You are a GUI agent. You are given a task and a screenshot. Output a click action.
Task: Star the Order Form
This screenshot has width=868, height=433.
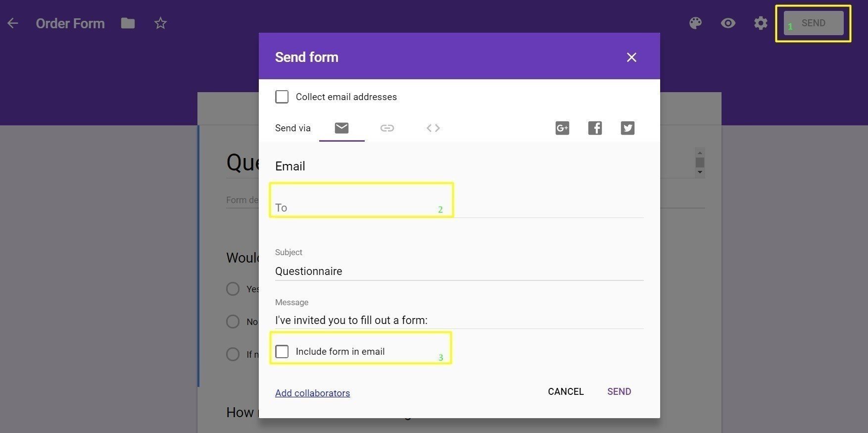coord(160,23)
